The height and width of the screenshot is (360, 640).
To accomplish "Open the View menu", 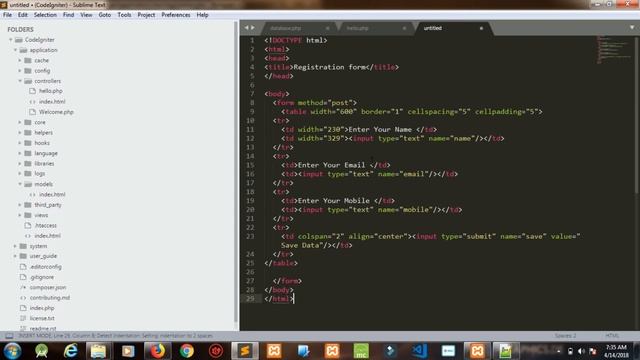I will coord(86,15).
